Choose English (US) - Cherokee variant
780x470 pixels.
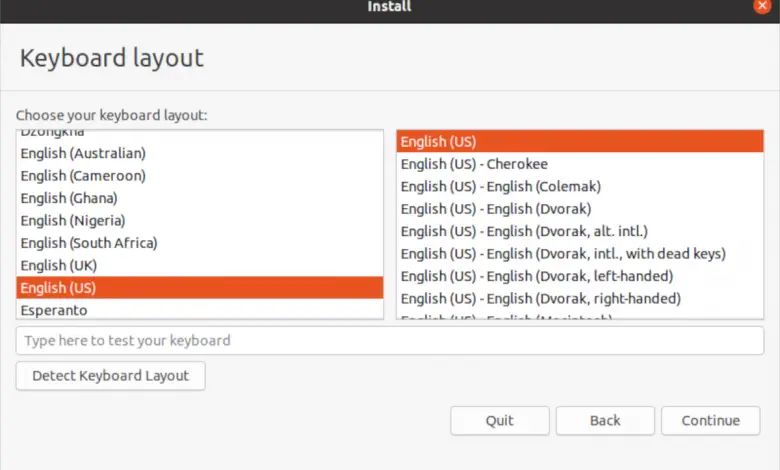(x=474, y=164)
